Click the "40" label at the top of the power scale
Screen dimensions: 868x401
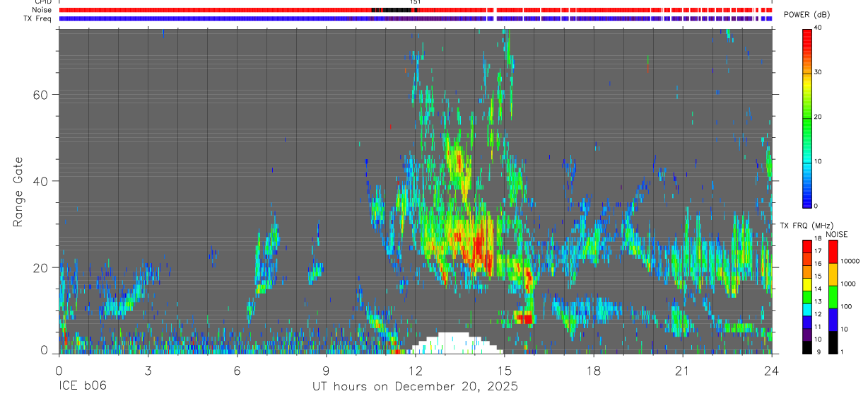point(819,28)
